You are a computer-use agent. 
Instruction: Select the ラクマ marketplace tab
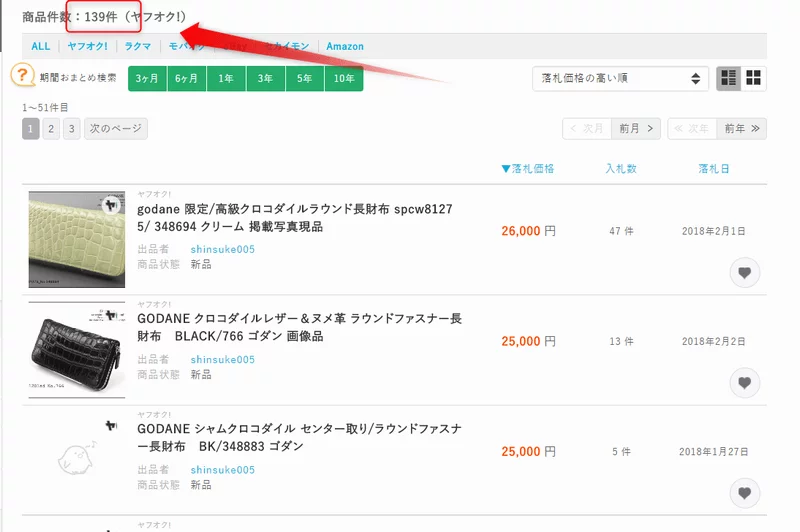(138, 46)
